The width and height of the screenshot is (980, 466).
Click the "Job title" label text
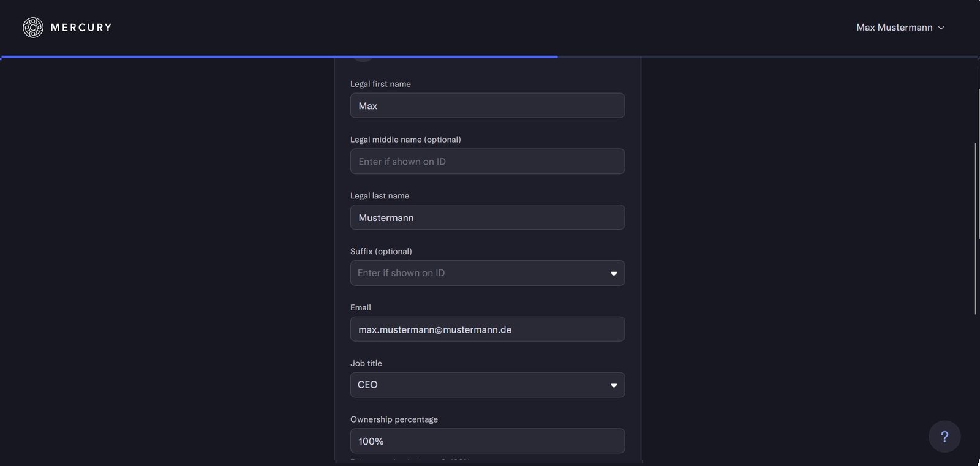(x=366, y=363)
